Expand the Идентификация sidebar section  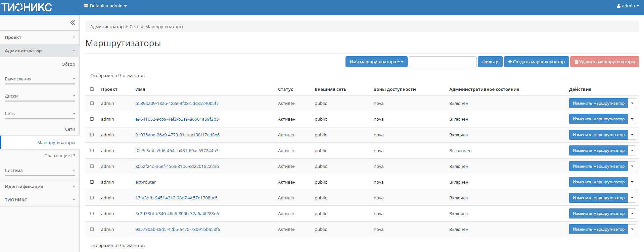point(40,186)
